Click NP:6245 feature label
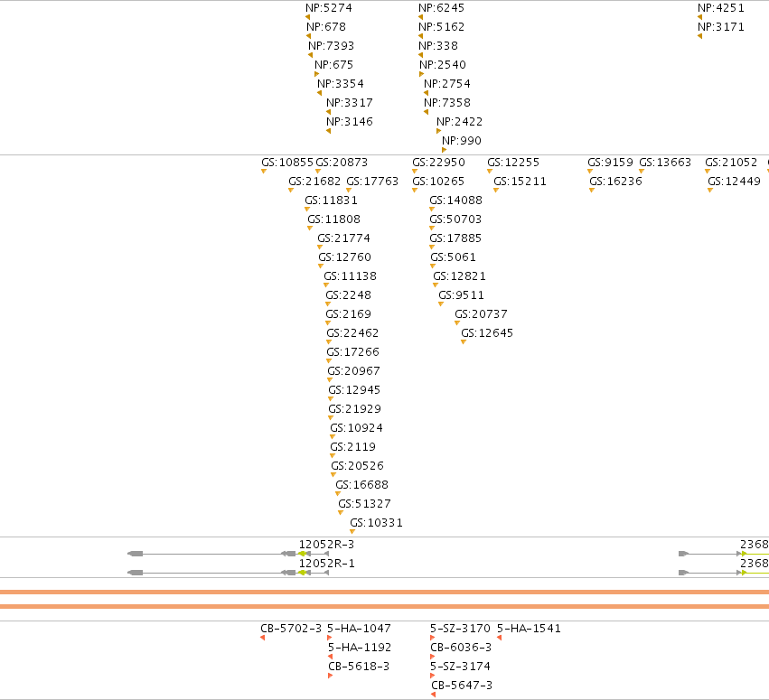The image size is (769, 700). point(441,8)
